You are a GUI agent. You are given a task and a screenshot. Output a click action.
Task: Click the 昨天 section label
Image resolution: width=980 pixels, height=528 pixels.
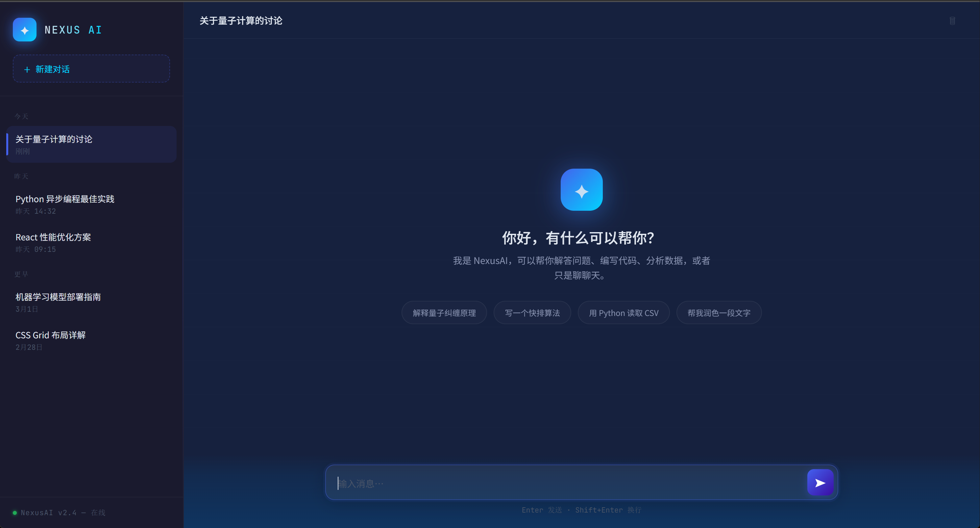21,176
